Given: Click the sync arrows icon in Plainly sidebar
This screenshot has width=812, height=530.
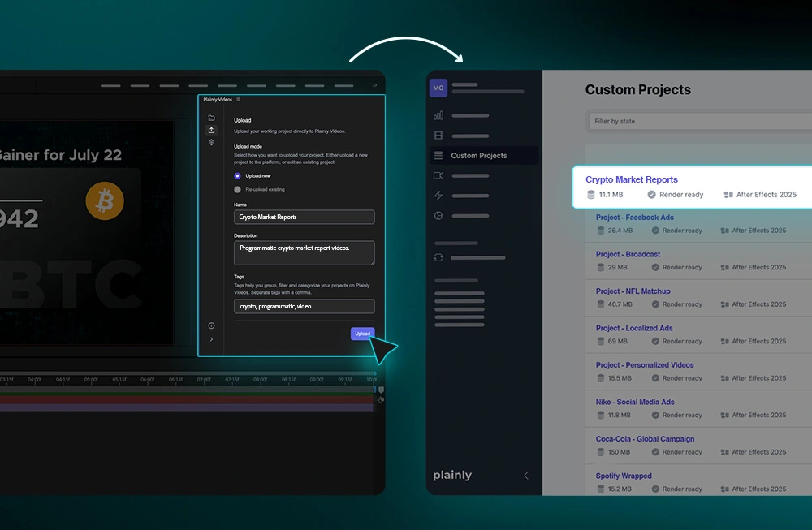Looking at the screenshot, I should [438, 257].
